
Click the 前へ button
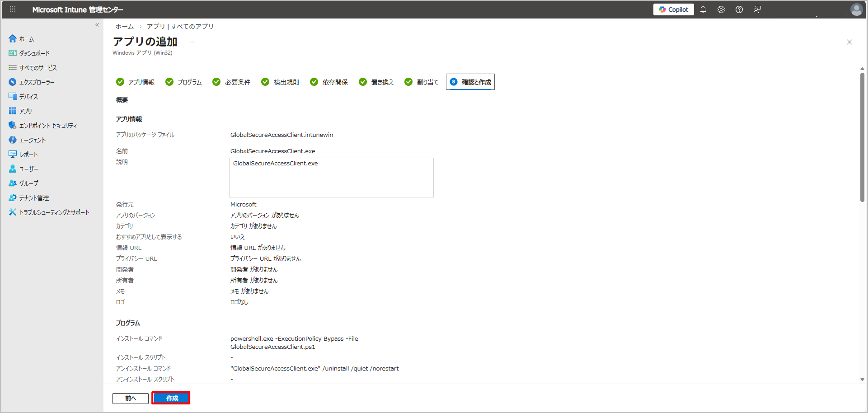pos(130,398)
